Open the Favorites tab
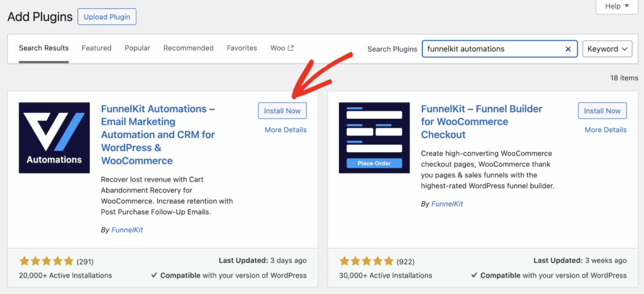644x294 pixels. tap(242, 48)
